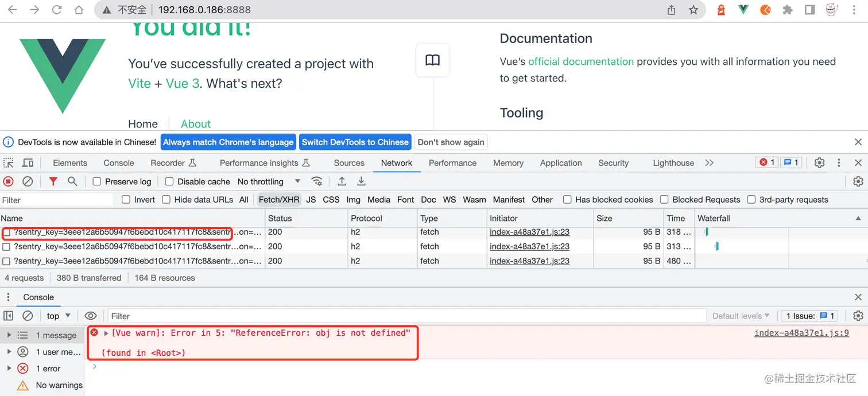Open network conditions via the wifi icon
The image size is (868, 396).
point(317,181)
